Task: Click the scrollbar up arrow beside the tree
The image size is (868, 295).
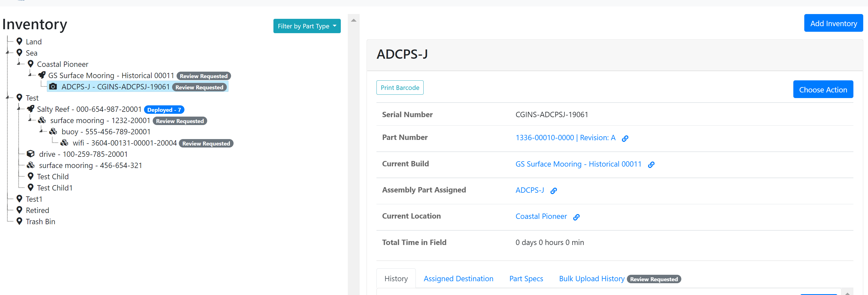Action: (353, 20)
